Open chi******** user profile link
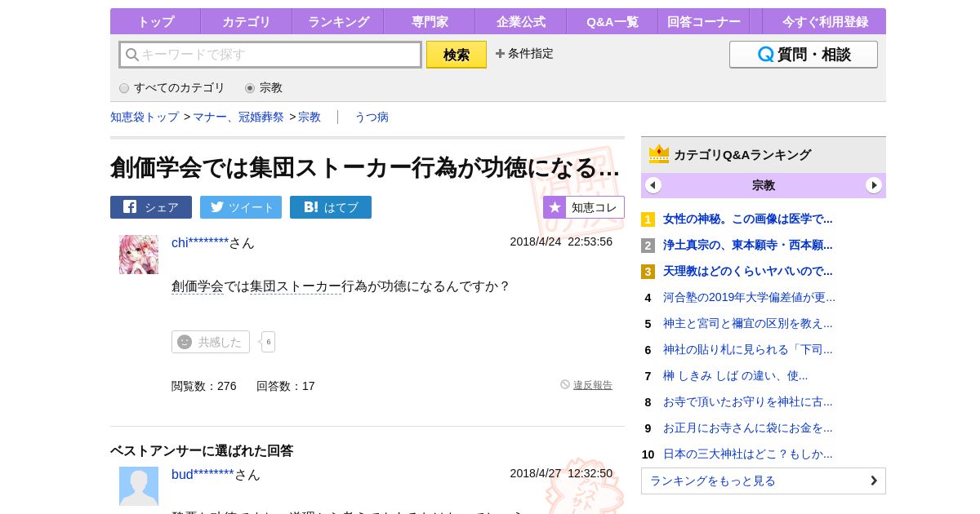 click(x=200, y=242)
